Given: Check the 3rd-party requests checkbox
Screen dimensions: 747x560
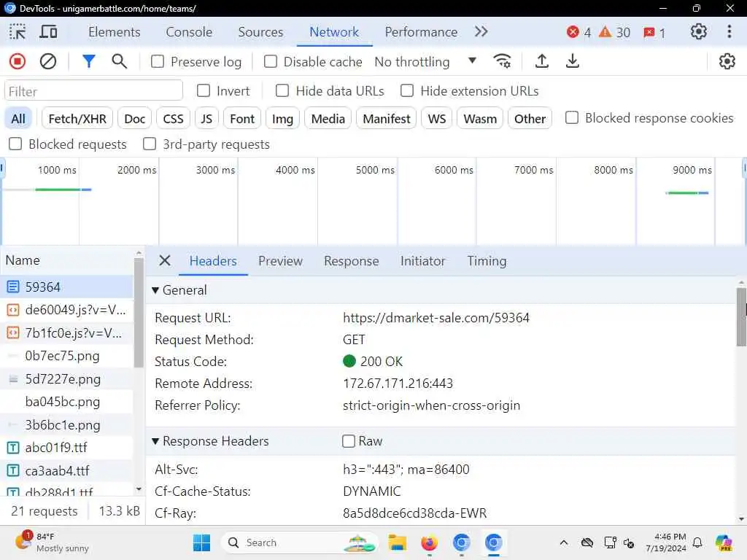Looking at the screenshot, I should (x=150, y=144).
